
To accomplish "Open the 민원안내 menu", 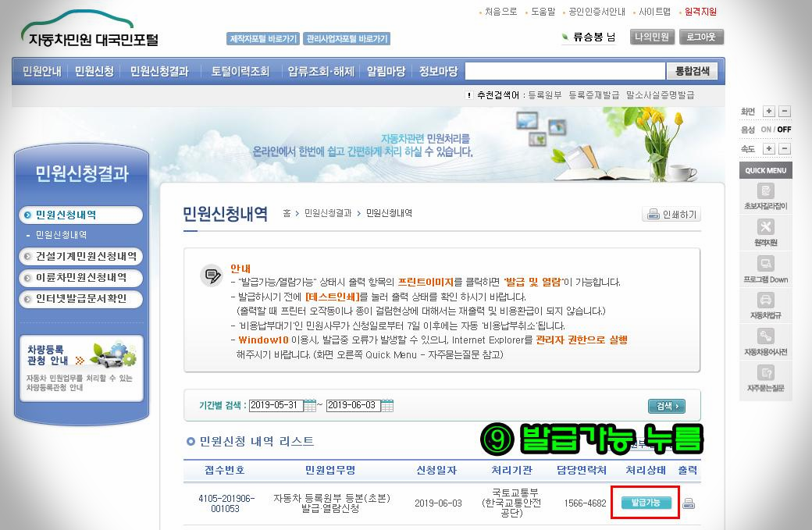I will pos(42,72).
